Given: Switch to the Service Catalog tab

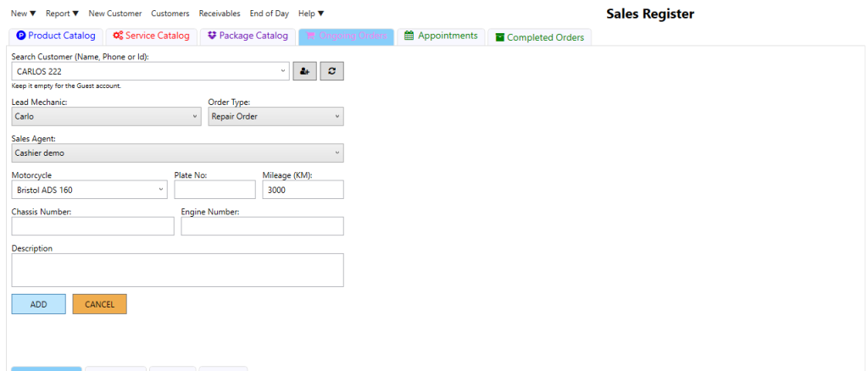Looking at the screenshot, I should 151,36.
